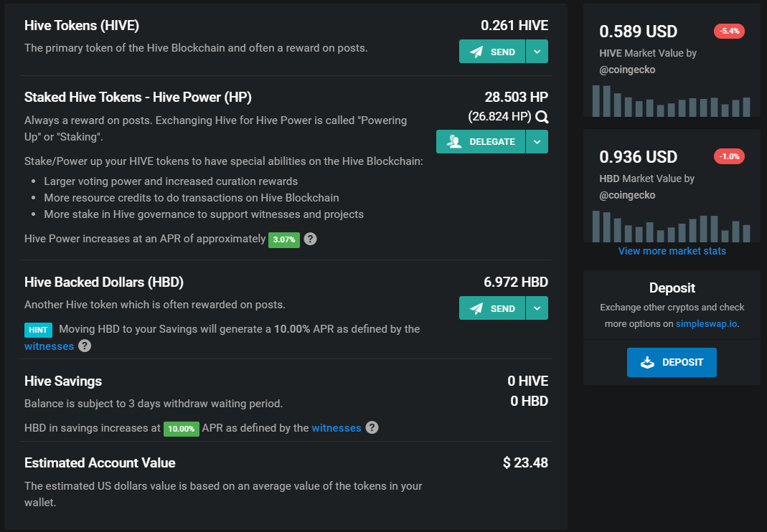Send HIVE tokens
767x532 pixels.
tap(492, 52)
